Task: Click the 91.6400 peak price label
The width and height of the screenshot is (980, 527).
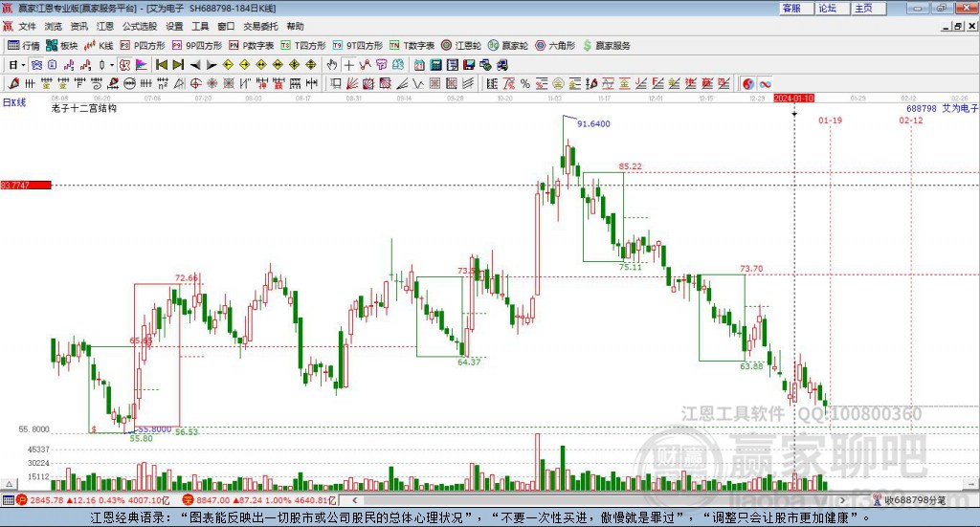Action: [x=593, y=123]
